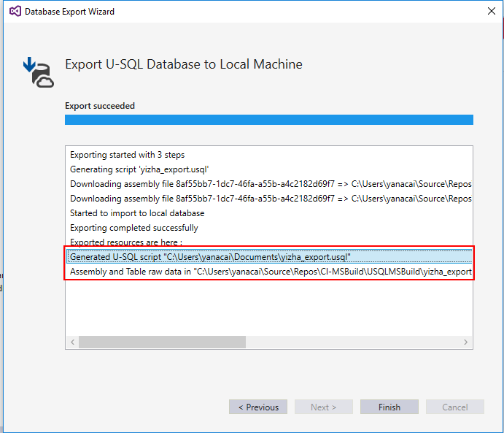Viewport: 504px width, 433px height.
Task: Click the export progress bar
Action: pos(269,120)
